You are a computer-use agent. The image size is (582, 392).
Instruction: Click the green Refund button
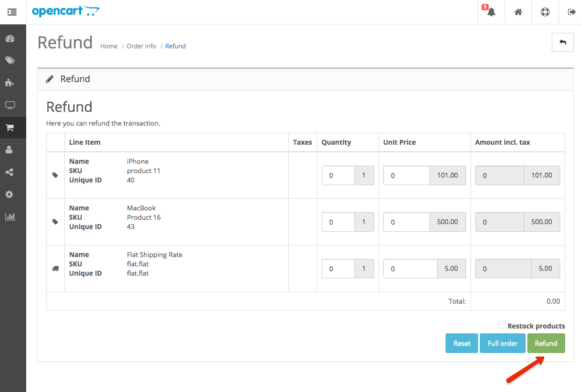[x=546, y=343]
